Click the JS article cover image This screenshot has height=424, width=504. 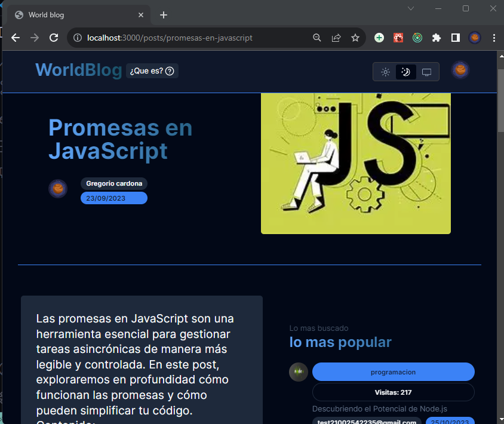click(x=355, y=162)
